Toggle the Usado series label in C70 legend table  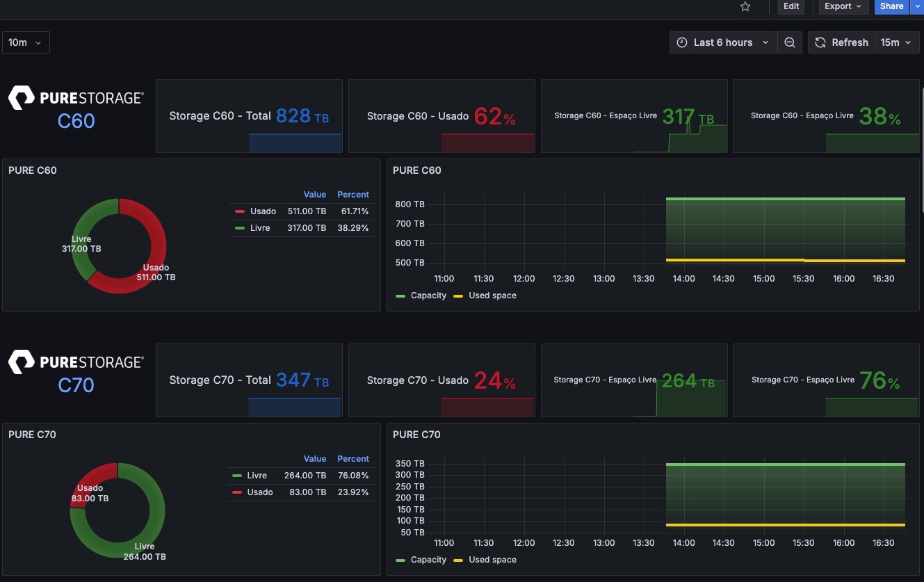(x=260, y=492)
